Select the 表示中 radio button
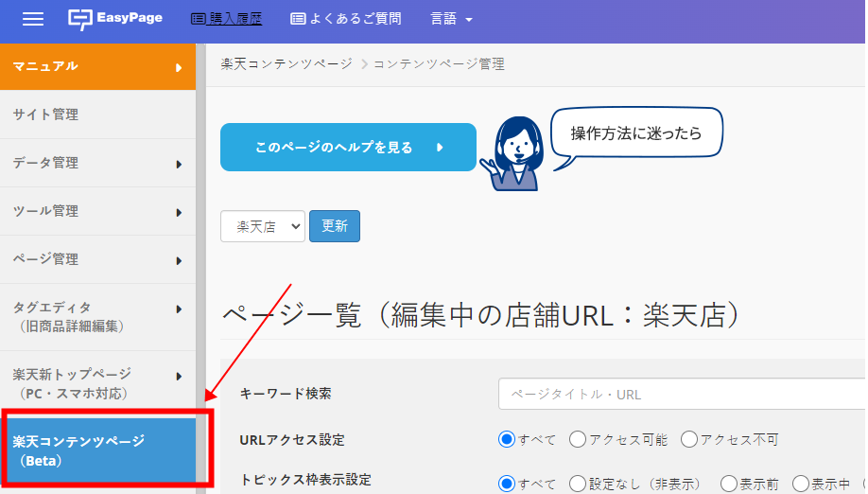Image resolution: width=868 pixels, height=494 pixels. (x=801, y=484)
